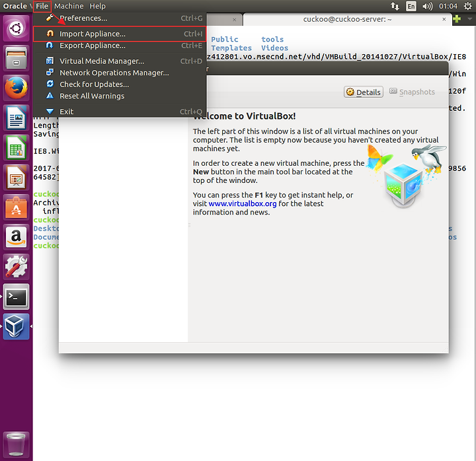Image resolution: width=476 pixels, height=461 pixels.
Task: Select Export Appliance menu entry
Action: (x=120, y=46)
